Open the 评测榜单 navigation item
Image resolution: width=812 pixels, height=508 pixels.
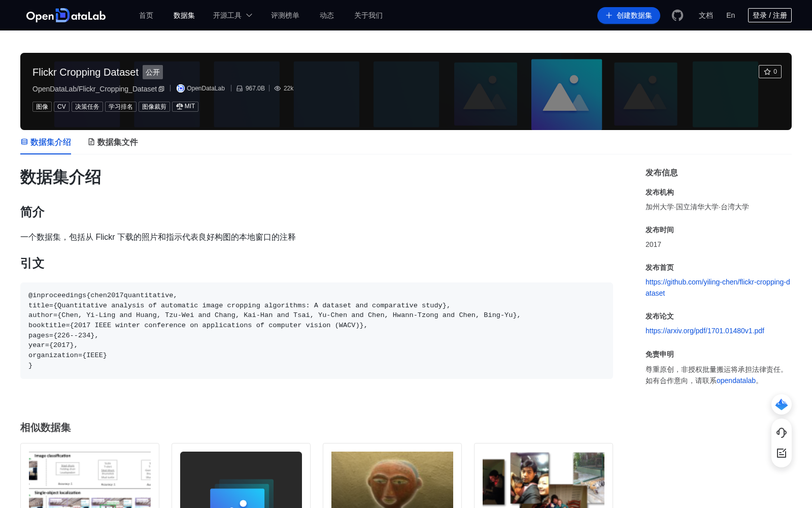(285, 15)
